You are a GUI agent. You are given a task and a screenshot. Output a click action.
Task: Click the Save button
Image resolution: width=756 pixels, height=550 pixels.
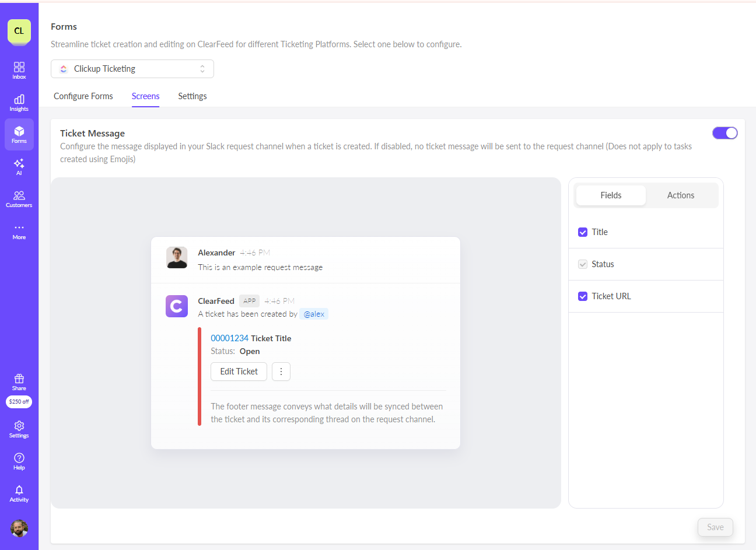coord(715,527)
